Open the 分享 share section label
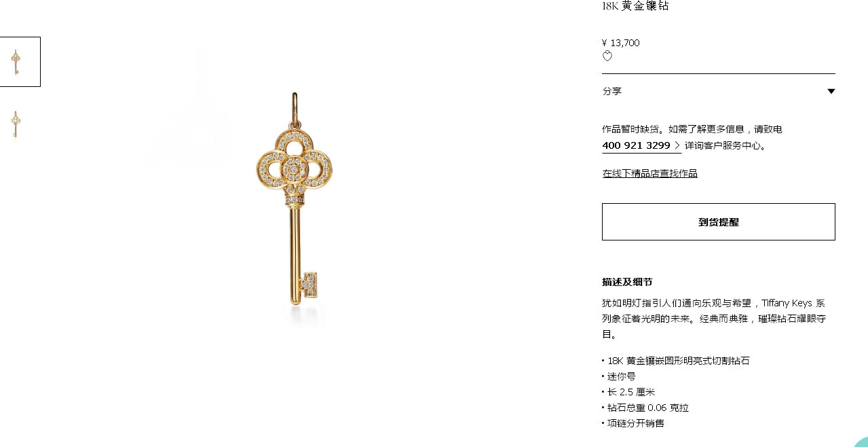 point(611,91)
